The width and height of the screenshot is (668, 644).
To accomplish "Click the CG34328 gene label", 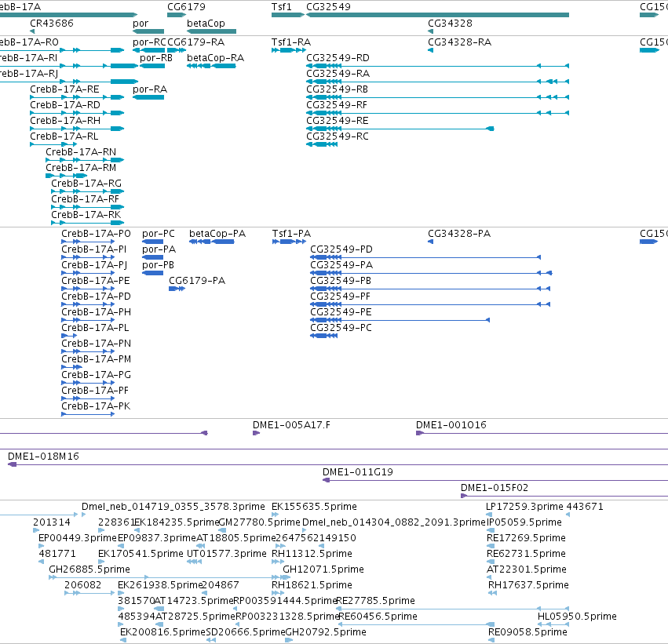I will coord(450,23).
